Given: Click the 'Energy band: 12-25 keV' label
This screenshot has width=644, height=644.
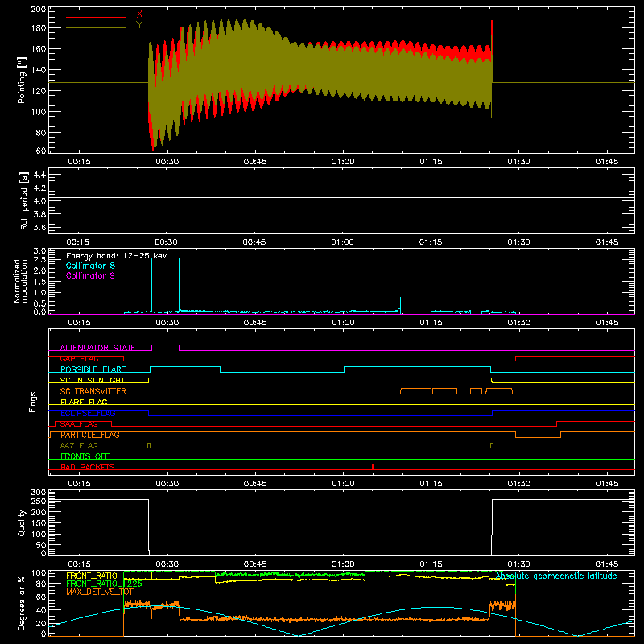Looking at the screenshot, I should point(117,256).
